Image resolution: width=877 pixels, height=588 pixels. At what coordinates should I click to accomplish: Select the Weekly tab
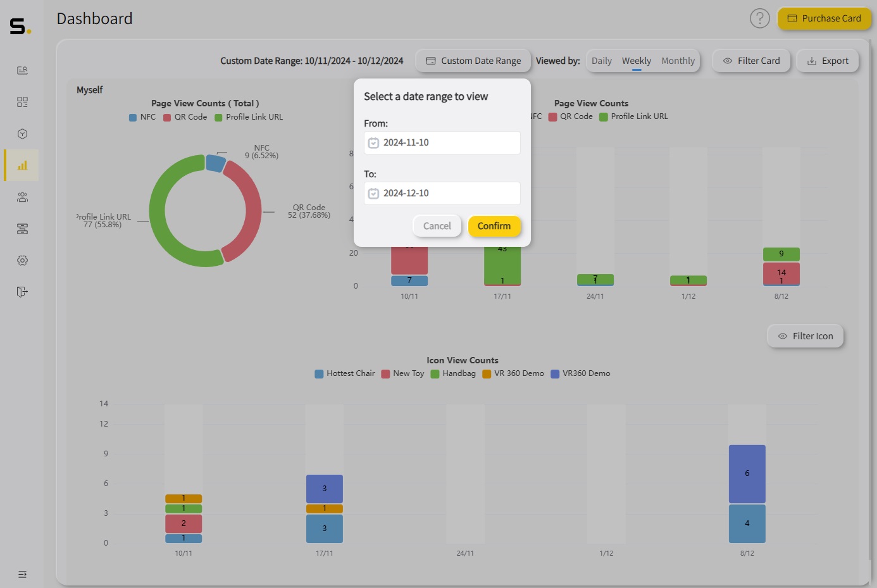pos(636,60)
